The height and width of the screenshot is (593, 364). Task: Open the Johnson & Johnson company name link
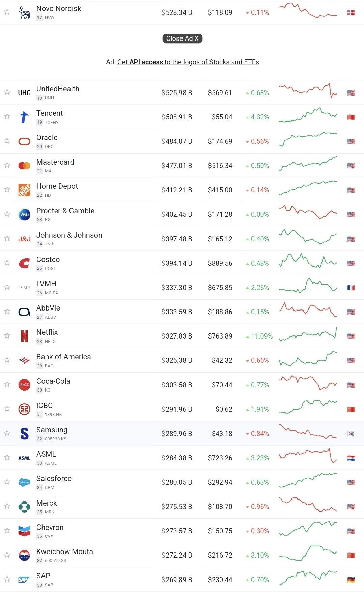pos(69,235)
